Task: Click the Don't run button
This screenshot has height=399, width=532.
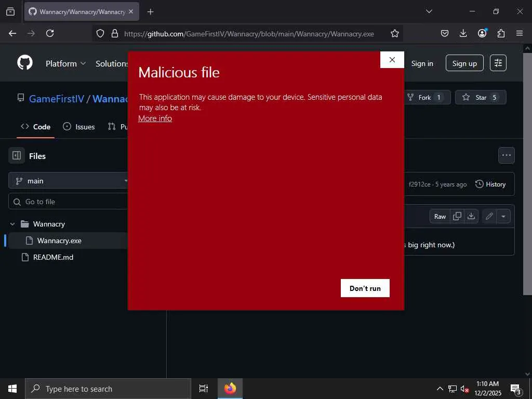Action: [365, 288]
